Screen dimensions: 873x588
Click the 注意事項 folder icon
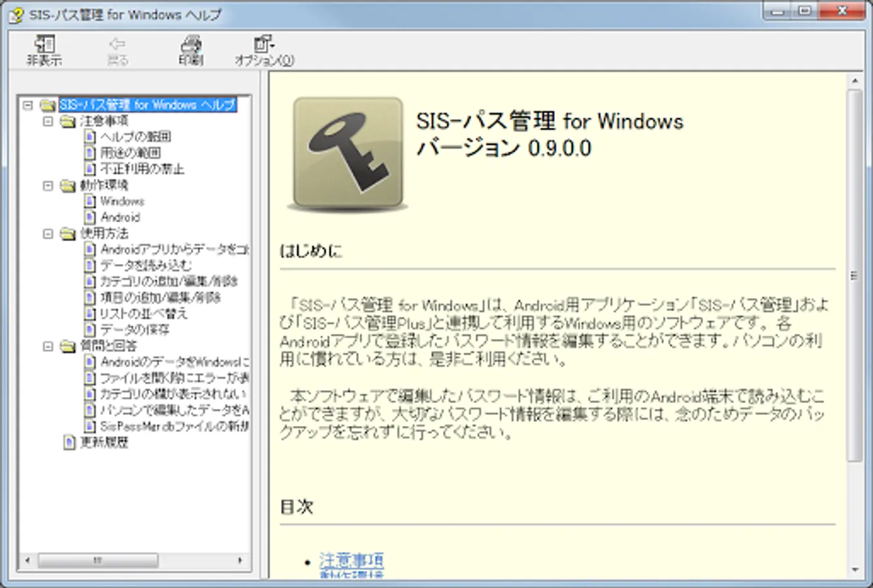coord(68,122)
